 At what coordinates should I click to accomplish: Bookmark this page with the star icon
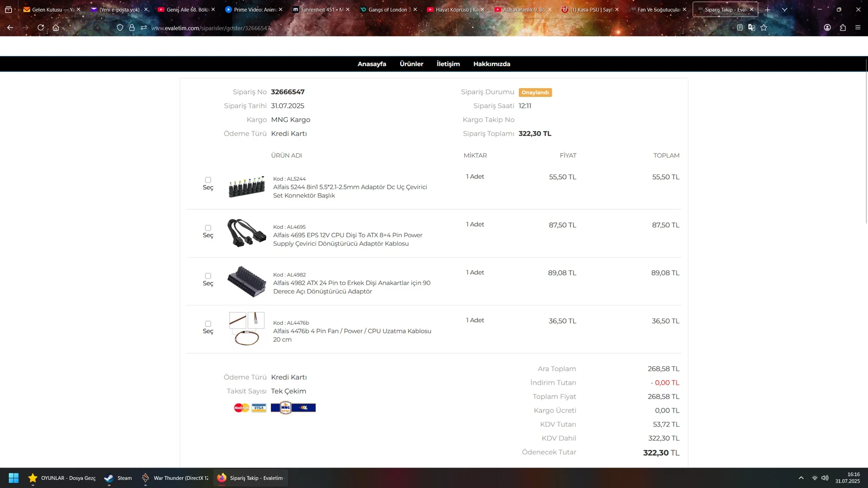tap(764, 28)
